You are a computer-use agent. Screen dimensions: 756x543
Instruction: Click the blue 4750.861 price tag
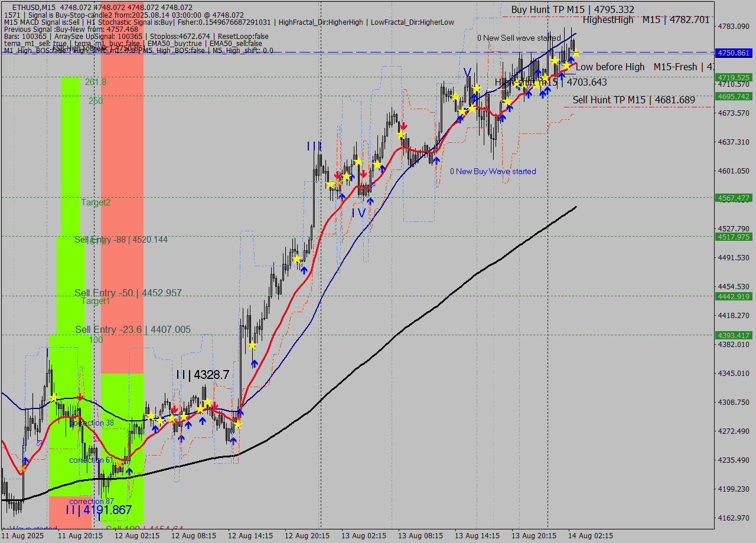pos(733,53)
